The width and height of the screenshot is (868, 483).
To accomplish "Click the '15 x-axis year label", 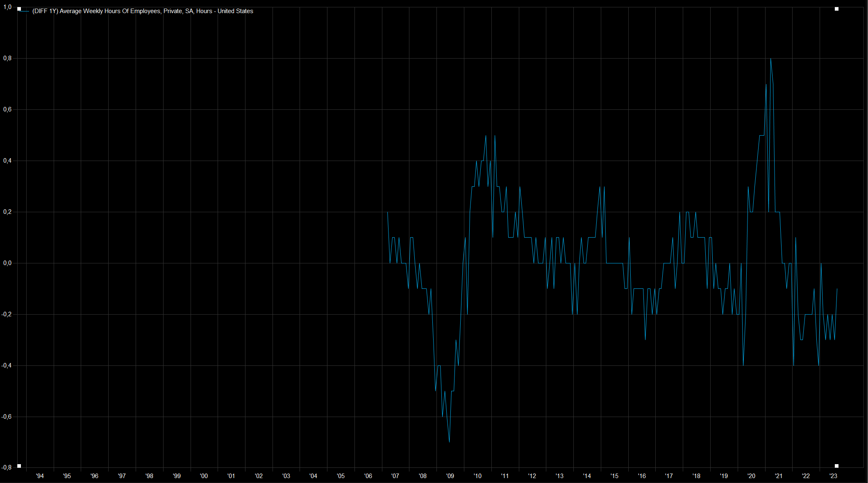I will click(614, 476).
